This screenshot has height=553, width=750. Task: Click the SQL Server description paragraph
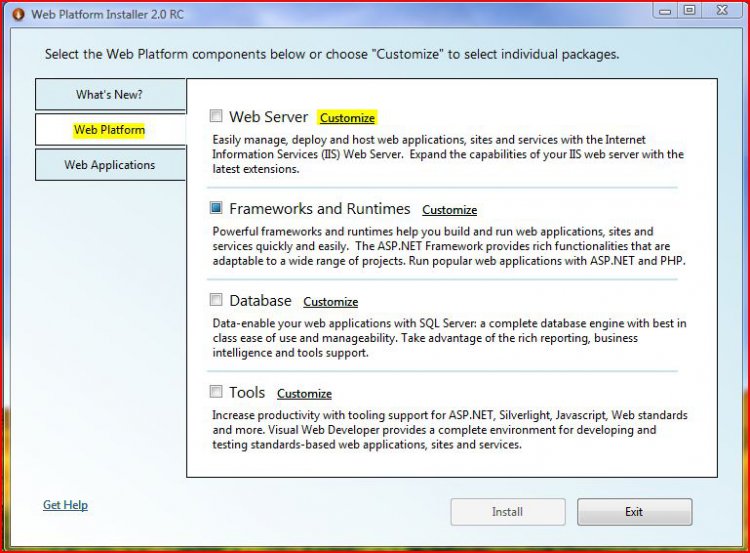click(449, 338)
